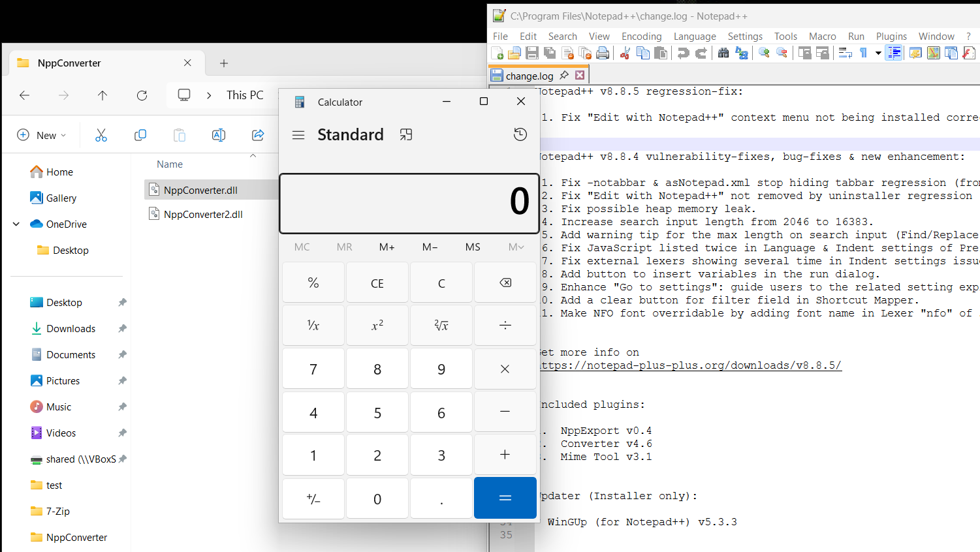Image resolution: width=980 pixels, height=552 pixels.
Task: Click Zoom In magnifier in Notepad++
Action: click(764, 53)
